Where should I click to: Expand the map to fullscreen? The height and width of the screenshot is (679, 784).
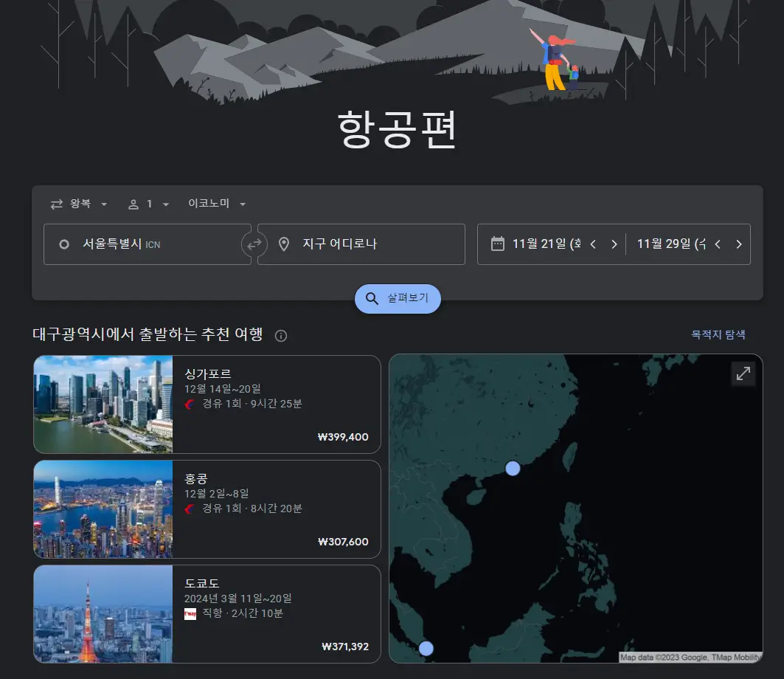coord(743,374)
